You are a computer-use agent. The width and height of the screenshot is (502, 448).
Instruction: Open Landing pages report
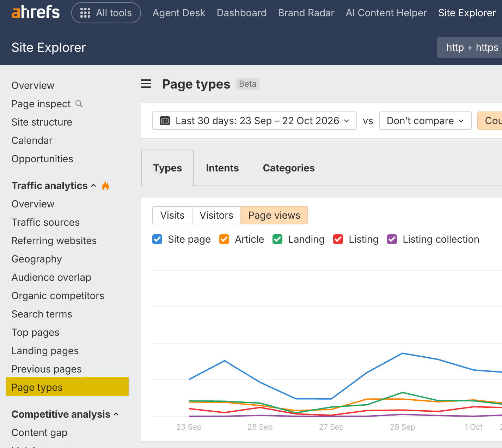coord(45,351)
